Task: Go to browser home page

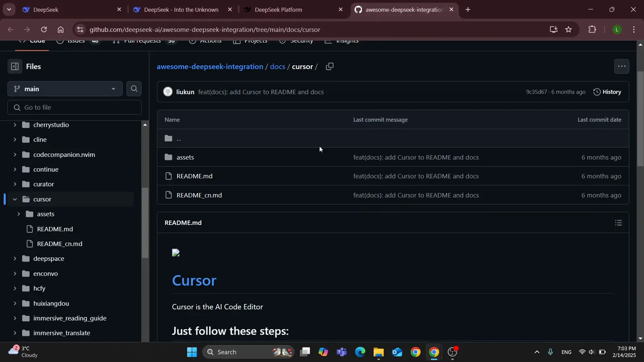Action: (x=60, y=29)
